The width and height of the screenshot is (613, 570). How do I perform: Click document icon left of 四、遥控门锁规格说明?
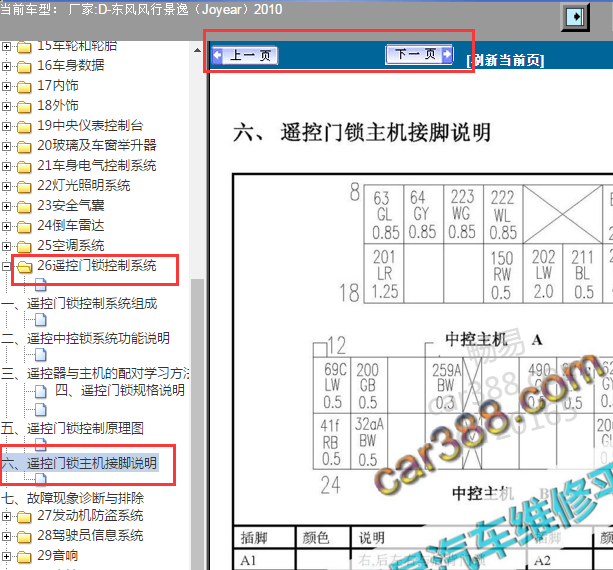(40, 391)
